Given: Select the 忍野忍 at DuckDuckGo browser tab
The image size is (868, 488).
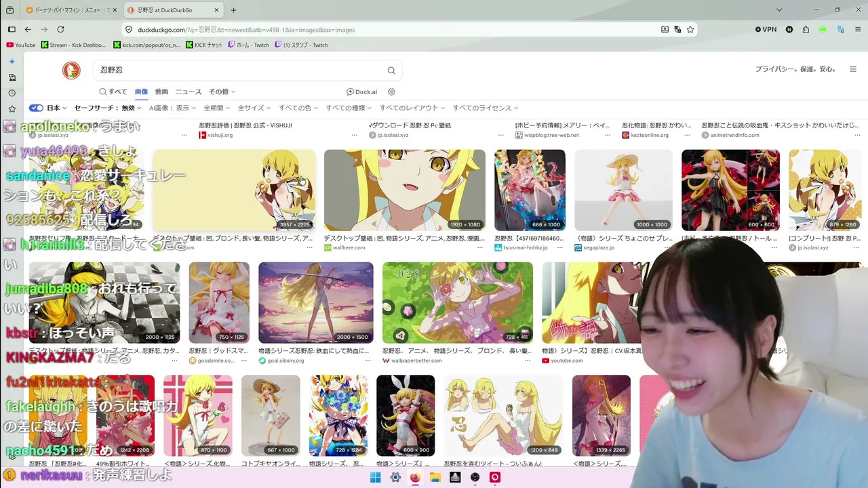Looking at the screenshot, I should [172, 10].
